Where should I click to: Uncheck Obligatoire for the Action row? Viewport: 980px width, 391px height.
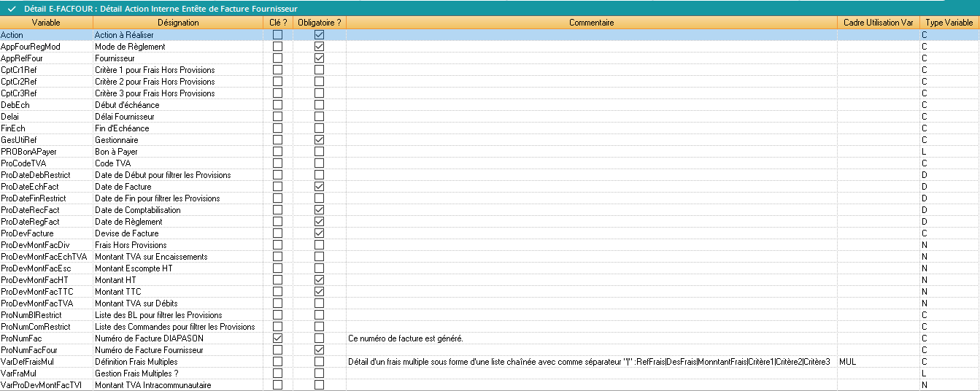(x=319, y=35)
